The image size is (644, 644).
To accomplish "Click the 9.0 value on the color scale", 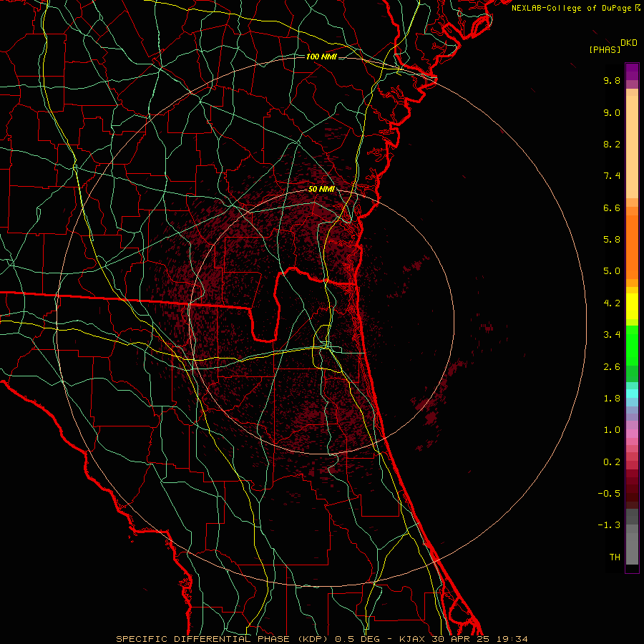I will (x=612, y=112).
